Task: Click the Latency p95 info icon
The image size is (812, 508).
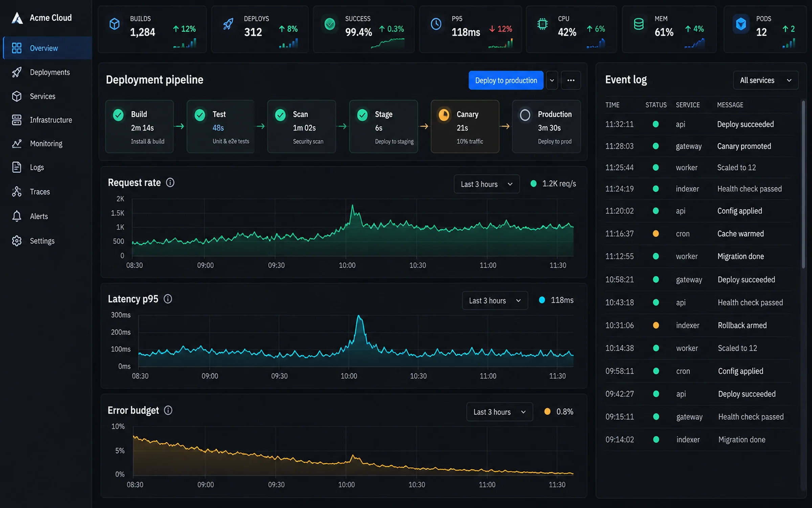Action: pyautogui.click(x=168, y=299)
